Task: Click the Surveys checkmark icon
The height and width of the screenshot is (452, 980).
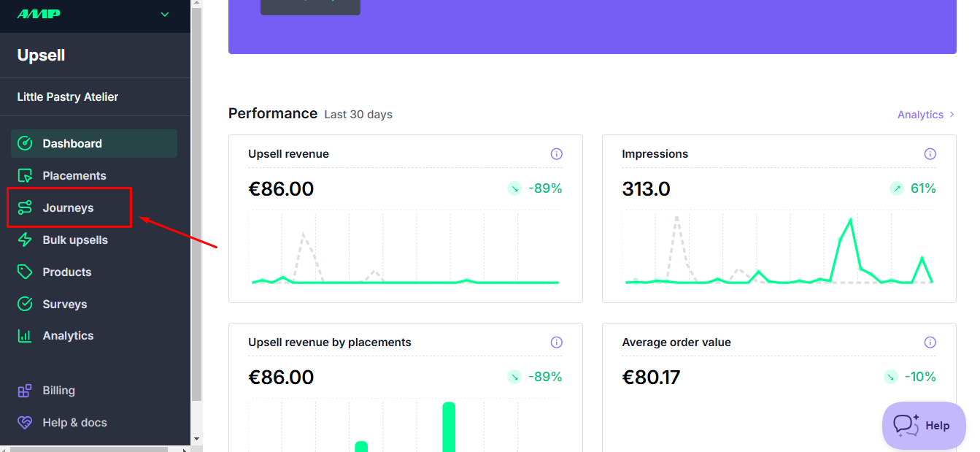Action: click(25, 304)
